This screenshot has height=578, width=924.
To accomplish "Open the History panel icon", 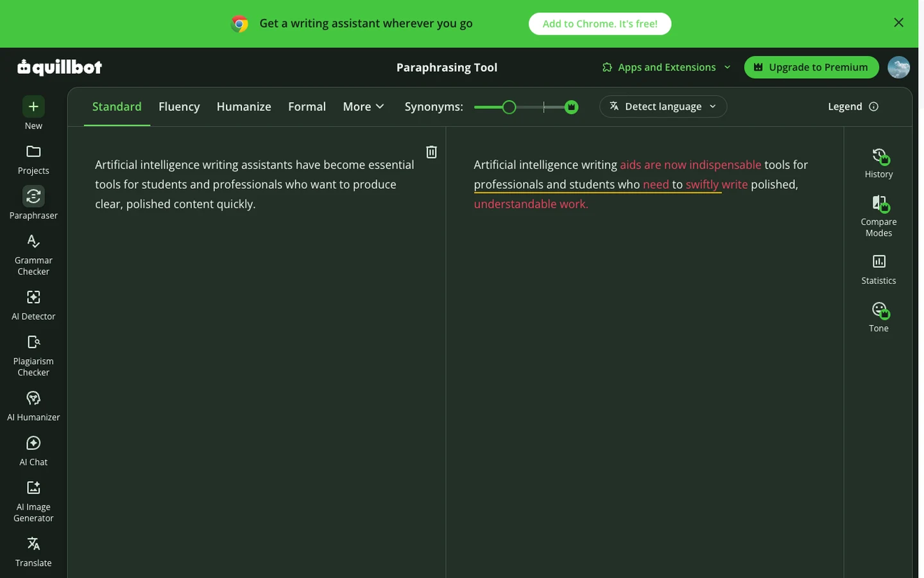I will [879, 156].
